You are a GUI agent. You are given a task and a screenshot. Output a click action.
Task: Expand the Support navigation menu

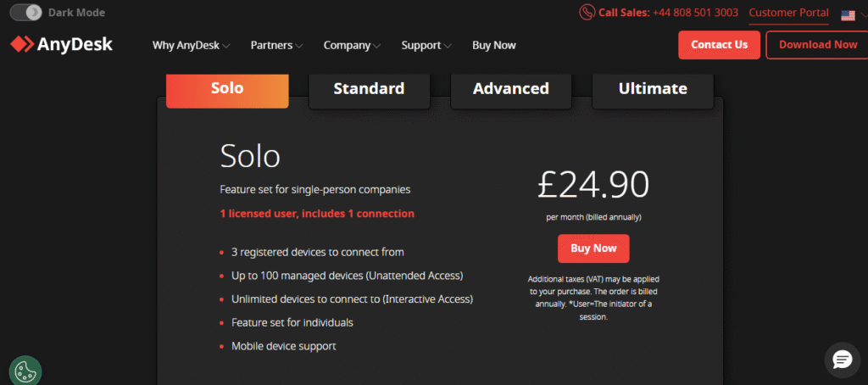tap(426, 46)
